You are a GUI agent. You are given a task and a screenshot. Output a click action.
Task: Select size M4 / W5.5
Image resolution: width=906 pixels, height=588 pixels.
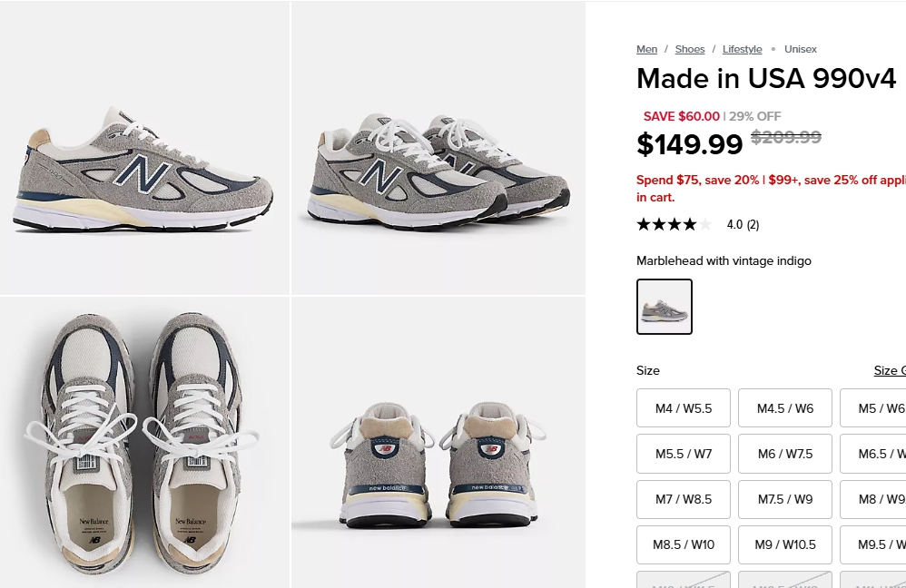tap(684, 408)
